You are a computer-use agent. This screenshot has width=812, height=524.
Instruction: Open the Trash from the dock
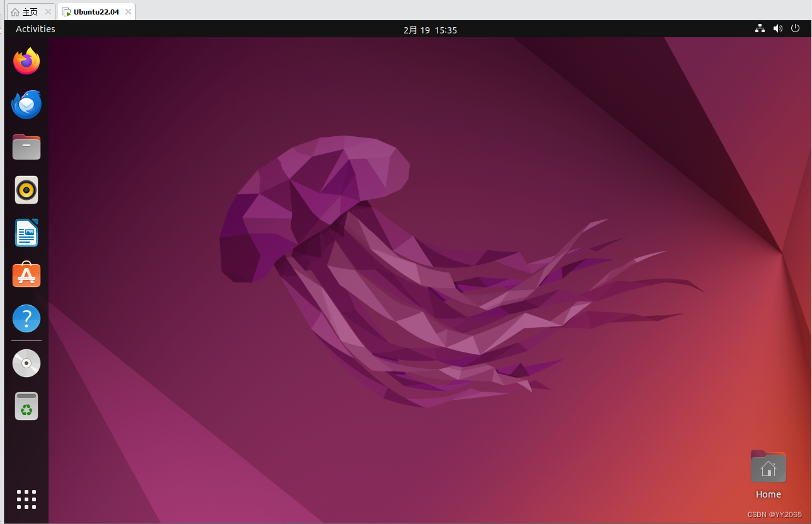[x=26, y=406]
